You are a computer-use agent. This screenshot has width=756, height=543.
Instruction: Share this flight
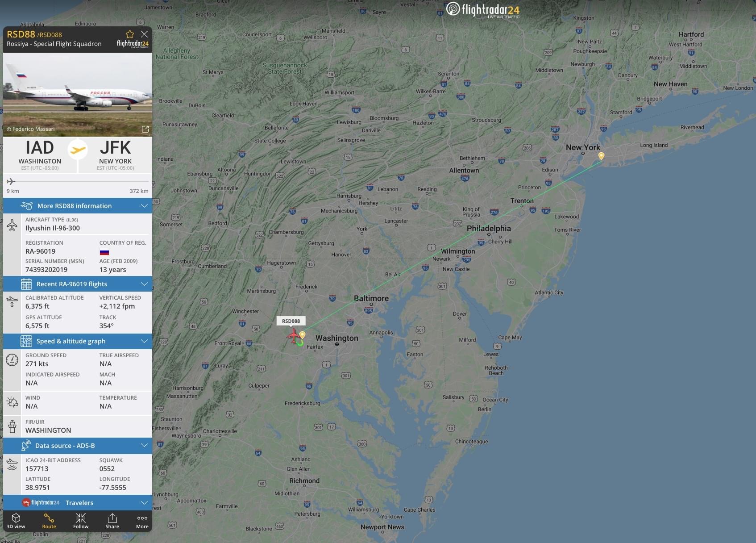[112, 521]
